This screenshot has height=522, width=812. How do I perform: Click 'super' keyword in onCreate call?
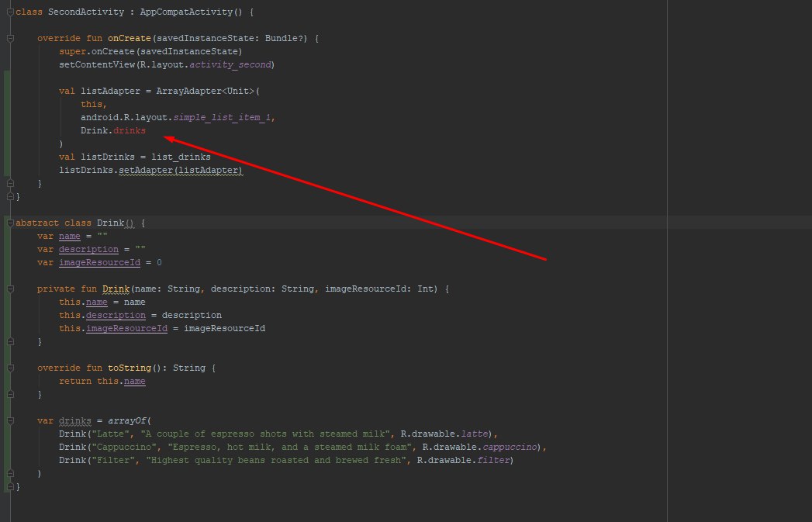pyautogui.click(x=72, y=52)
